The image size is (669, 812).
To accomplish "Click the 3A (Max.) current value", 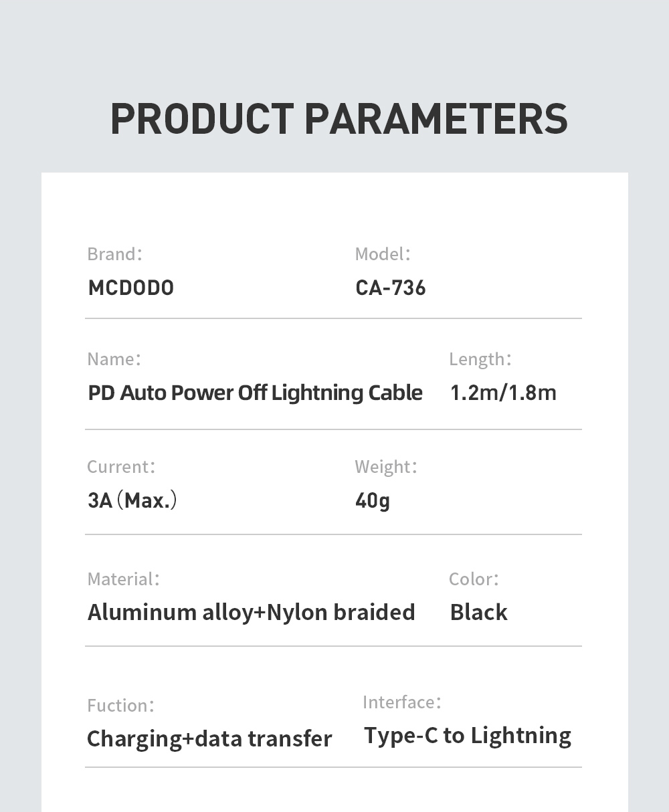I will [x=132, y=500].
